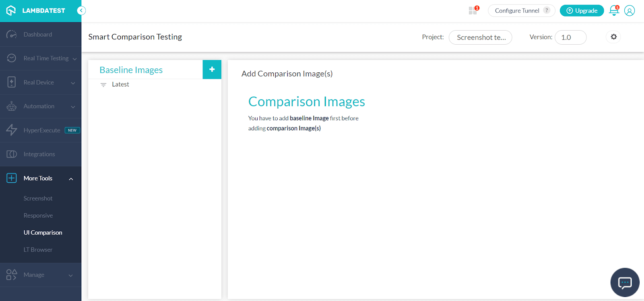The image size is (644, 301).
Task: Click the NEW badge next to HyperExecute
Action: pyautogui.click(x=72, y=130)
